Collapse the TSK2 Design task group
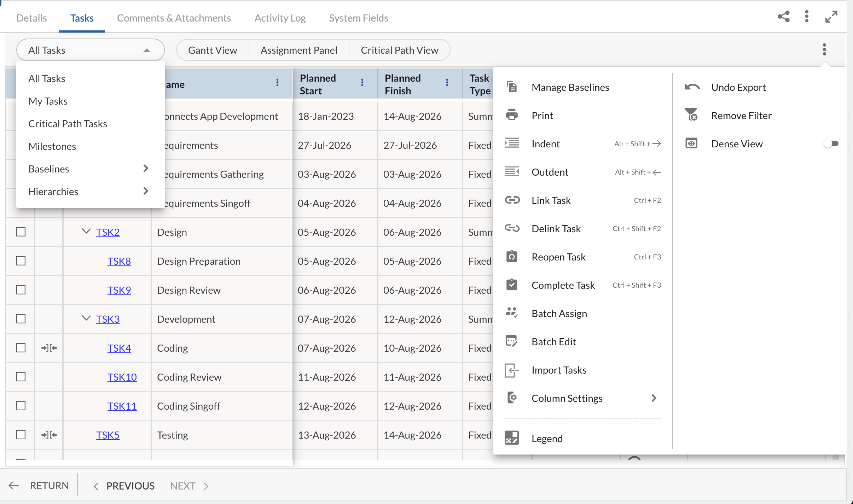Image resolution: width=853 pixels, height=504 pixels. click(x=86, y=231)
